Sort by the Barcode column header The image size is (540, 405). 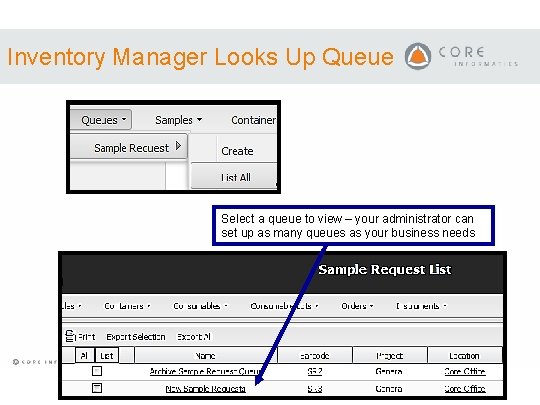315,355
